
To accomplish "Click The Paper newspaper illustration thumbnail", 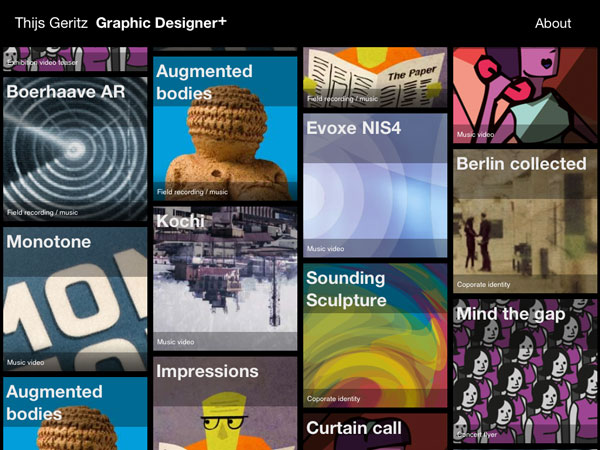I will (x=375, y=72).
